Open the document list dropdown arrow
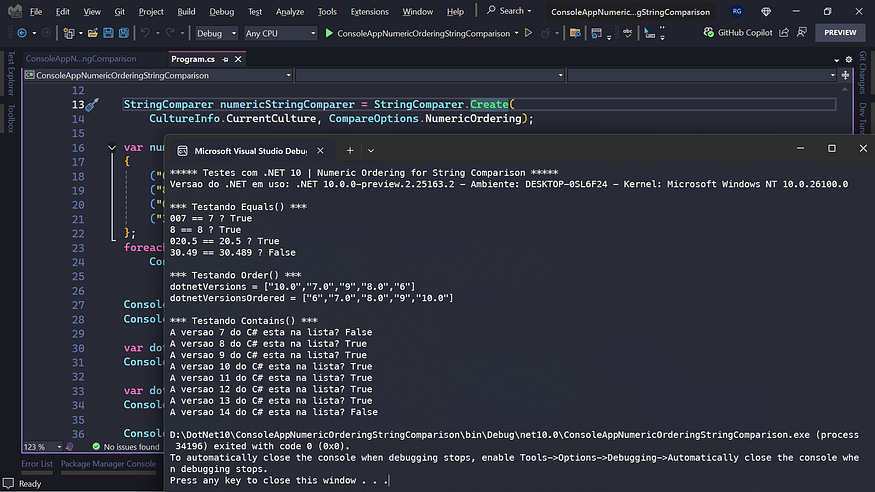The width and height of the screenshot is (875, 492). (836, 60)
